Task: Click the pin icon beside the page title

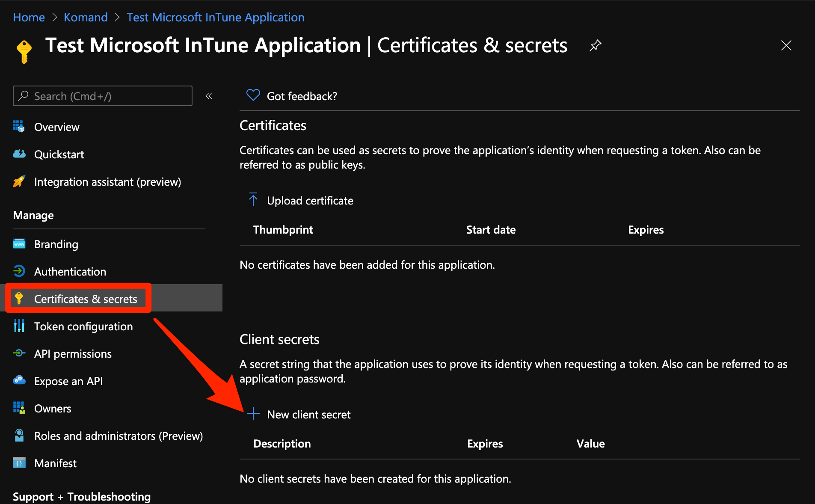Action: pyautogui.click(x=595, y=45)
